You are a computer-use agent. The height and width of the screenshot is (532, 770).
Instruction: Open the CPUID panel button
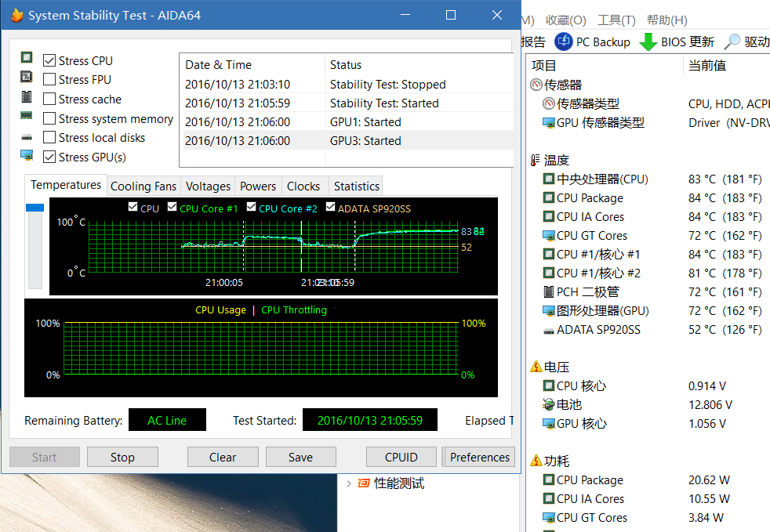click(401, 458)
